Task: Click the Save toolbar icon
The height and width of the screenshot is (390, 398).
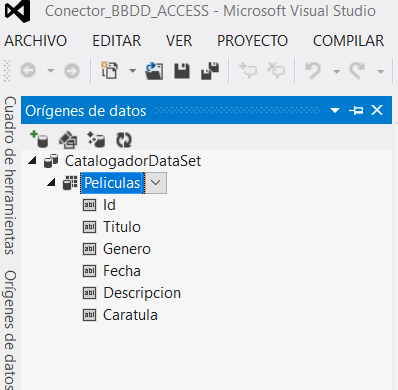Action: pos(182,71)
